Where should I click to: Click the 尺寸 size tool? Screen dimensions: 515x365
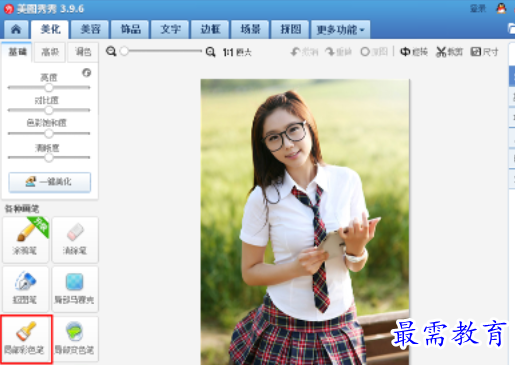click(x=484, y=52)
